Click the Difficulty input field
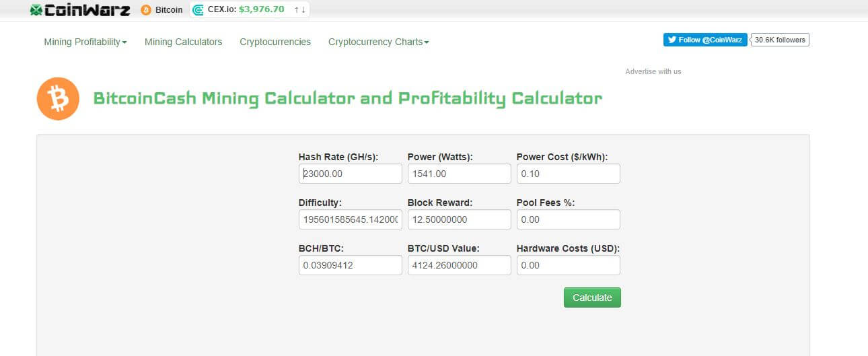This screenshot has width=868, height=356. tap(351, 219)
